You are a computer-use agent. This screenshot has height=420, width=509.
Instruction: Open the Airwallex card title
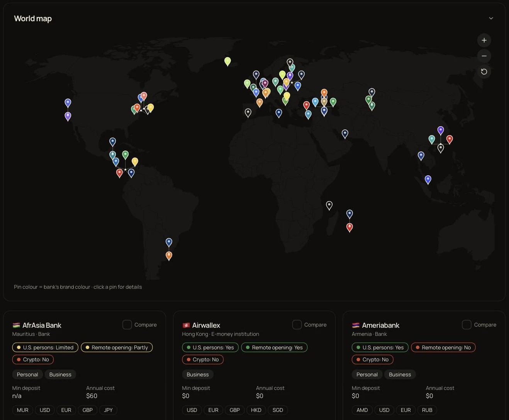coord(206,325)
